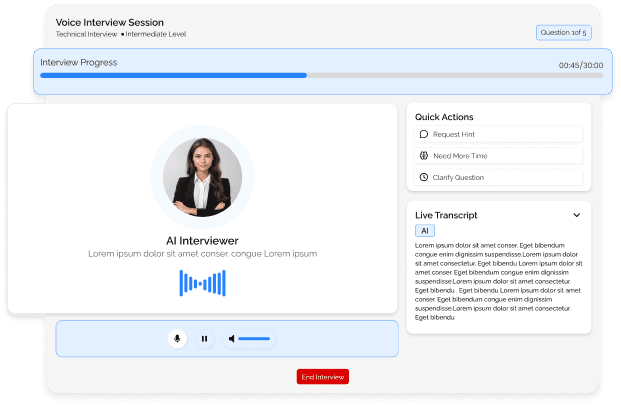Viewport: 621px width, 405px height.
Task: Click the Interview Progress bar
Action: [x=321, y=75]
